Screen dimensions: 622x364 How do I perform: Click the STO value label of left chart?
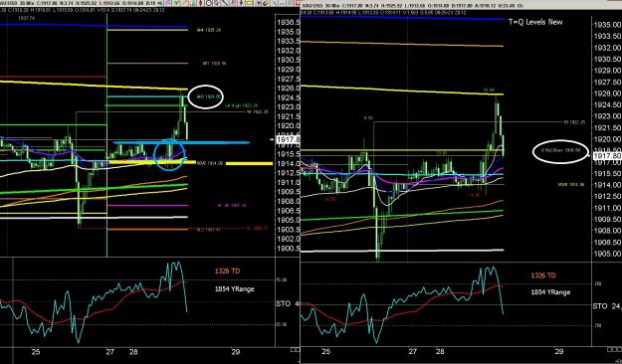[288, 303]
